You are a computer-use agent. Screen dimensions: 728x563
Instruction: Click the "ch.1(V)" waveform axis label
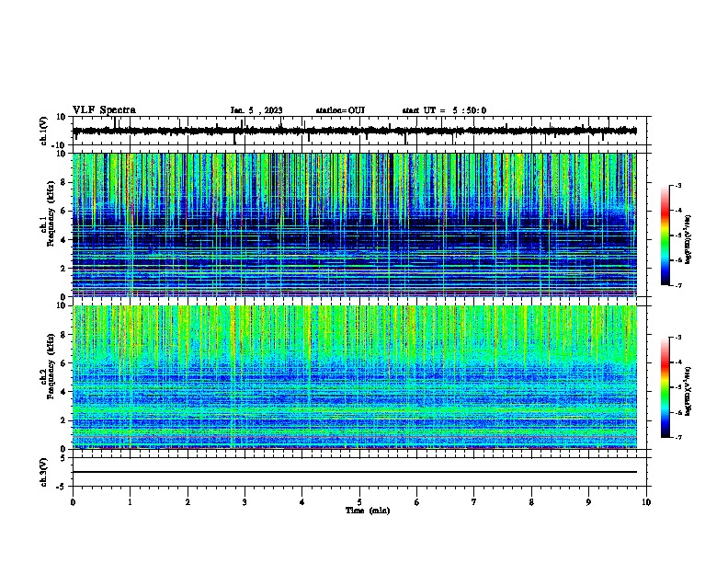tap(44, 131)
